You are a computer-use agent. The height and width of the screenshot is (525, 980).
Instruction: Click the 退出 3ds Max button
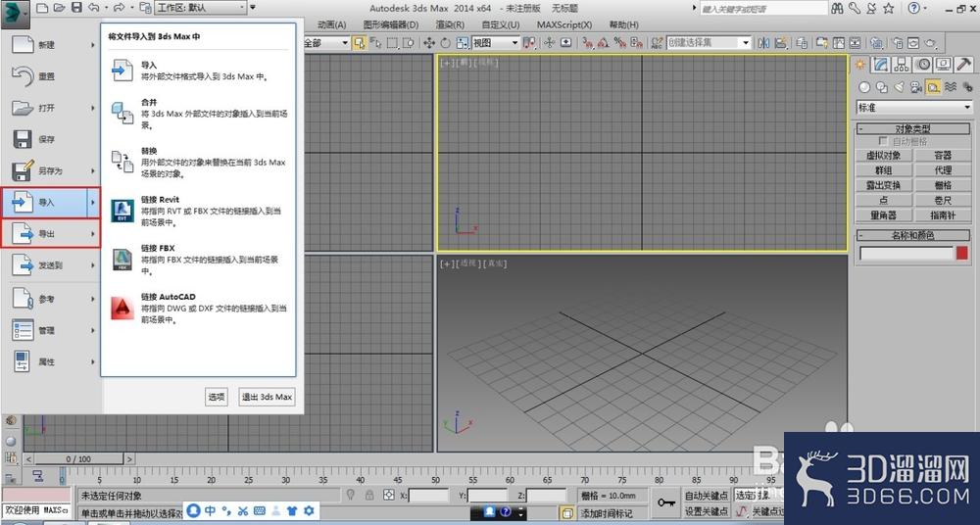coord(267,397)
